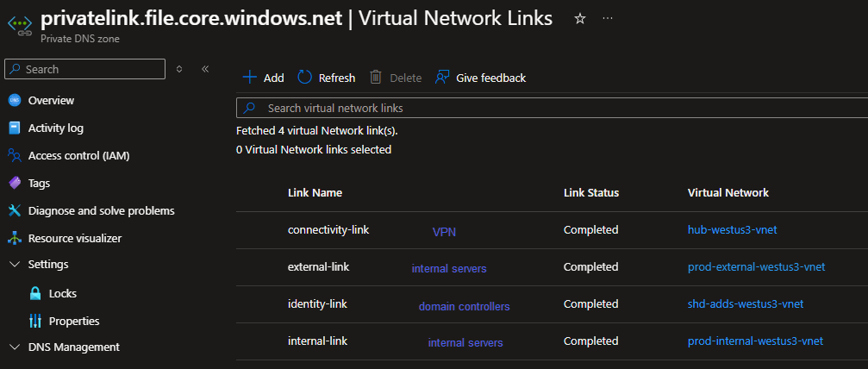Click the Resource visualizer icon
The height and width of the screenshot is (369, 868).
15,238
